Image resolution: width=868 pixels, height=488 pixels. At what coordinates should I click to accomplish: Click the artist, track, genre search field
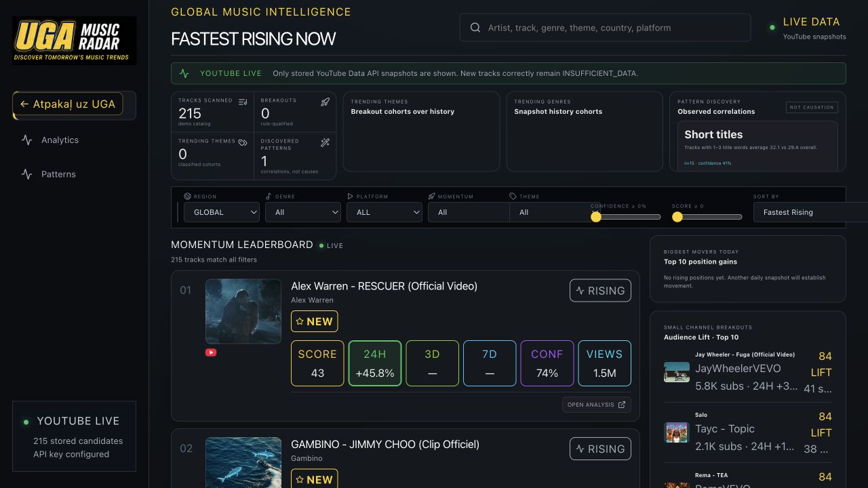tap(605, 28)
